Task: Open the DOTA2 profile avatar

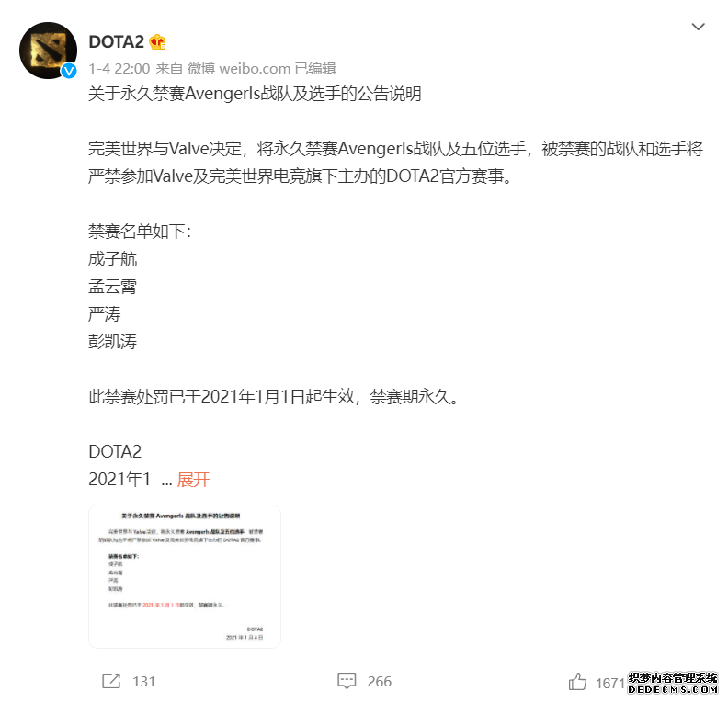Action: (49, 51)
